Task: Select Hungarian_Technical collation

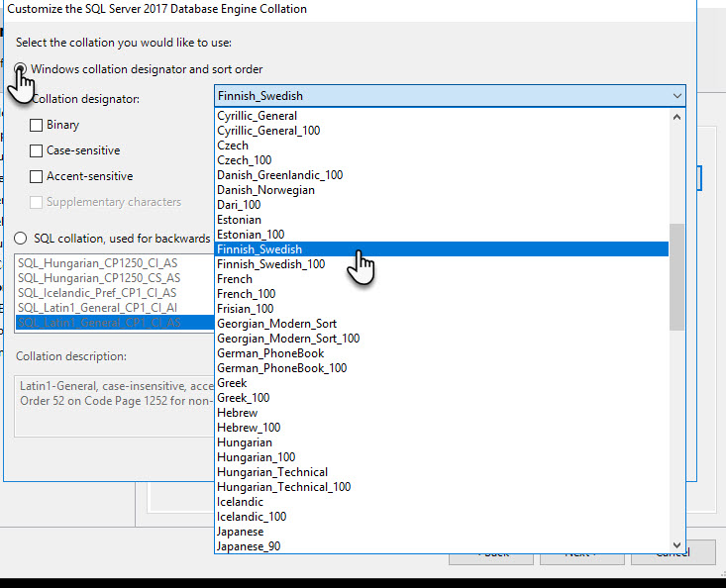Action: (x=442, y=472)
